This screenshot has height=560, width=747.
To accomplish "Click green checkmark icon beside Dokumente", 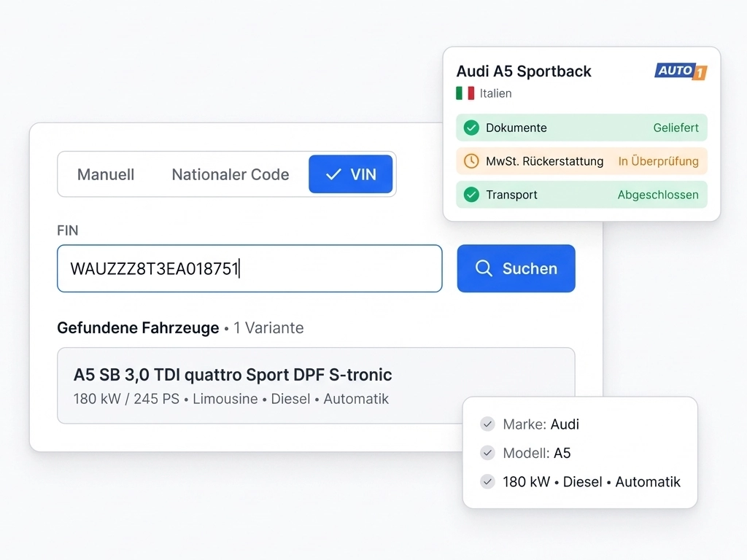I will click(x=471, y=128).
